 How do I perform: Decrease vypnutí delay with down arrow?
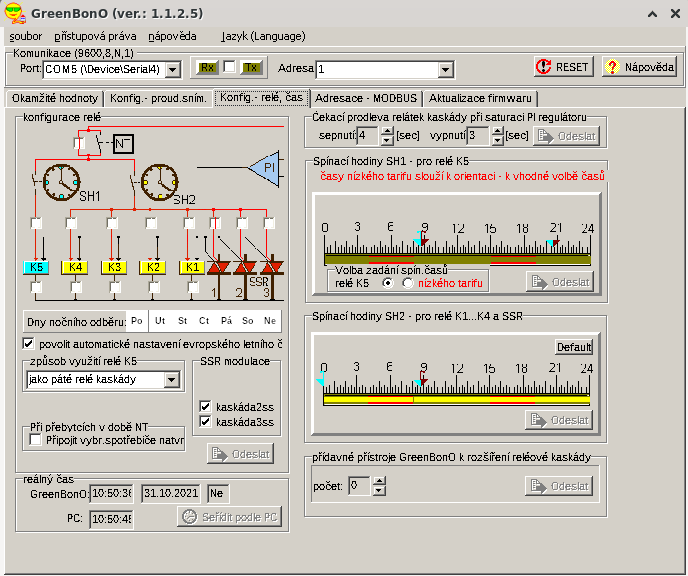497,140
